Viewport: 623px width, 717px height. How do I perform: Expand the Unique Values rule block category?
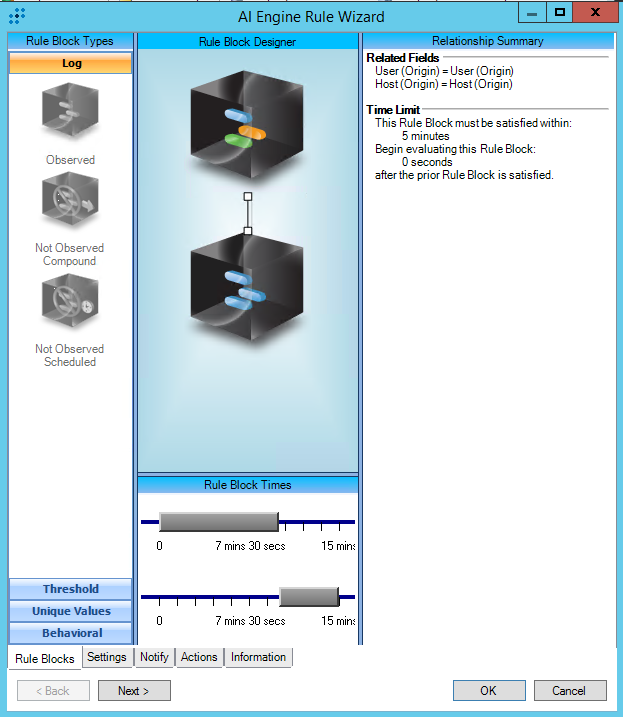pyautogui.click(x=71, y=611)
